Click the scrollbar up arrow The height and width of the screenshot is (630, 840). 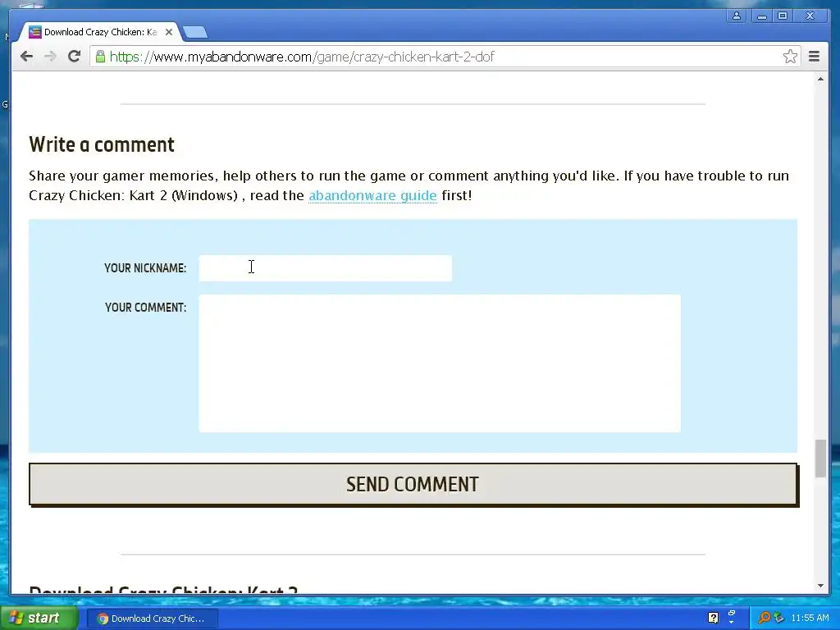point(820,80)
